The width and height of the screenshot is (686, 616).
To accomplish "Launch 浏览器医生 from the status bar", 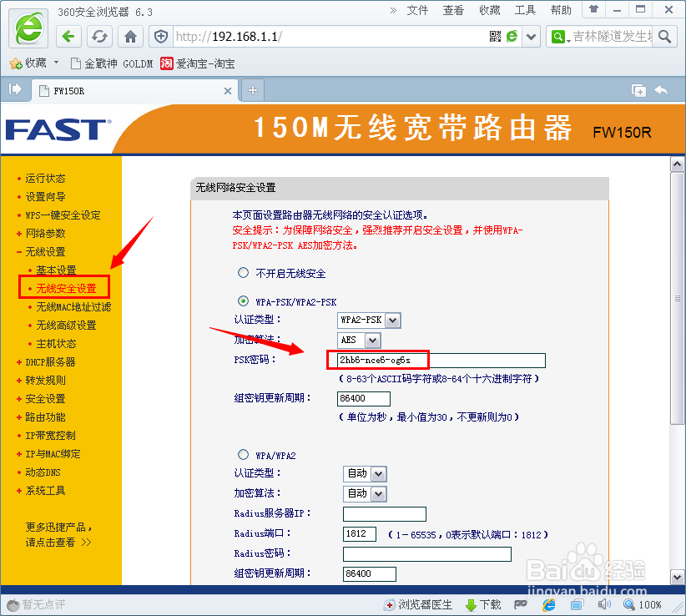I will click(417, 604).
